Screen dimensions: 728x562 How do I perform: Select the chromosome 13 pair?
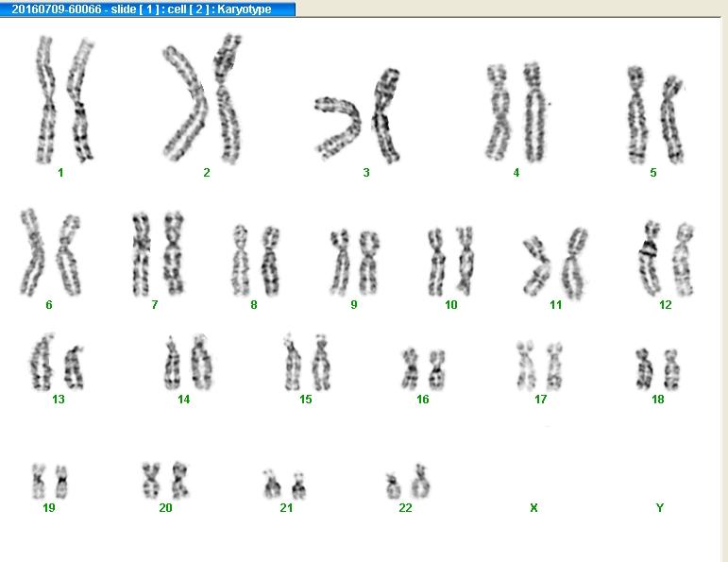(57, 362)
